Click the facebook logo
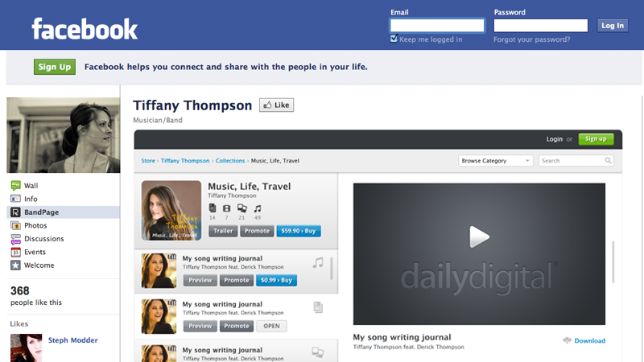 click(85, 29)
